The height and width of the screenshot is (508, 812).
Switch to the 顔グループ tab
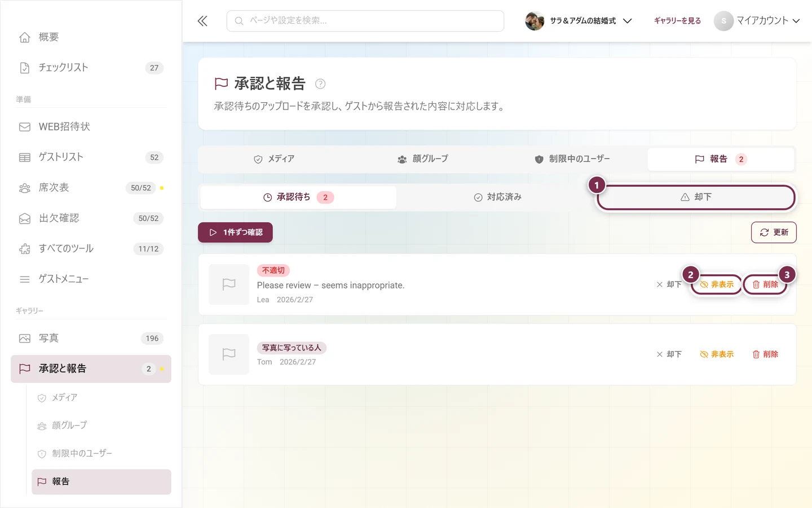pyautogui.click(x=423, y=159)
